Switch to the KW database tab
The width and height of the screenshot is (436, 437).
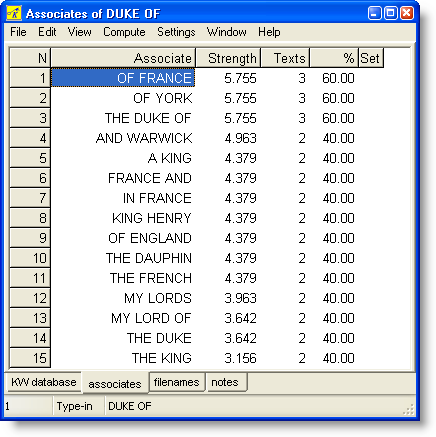point(43,382)
